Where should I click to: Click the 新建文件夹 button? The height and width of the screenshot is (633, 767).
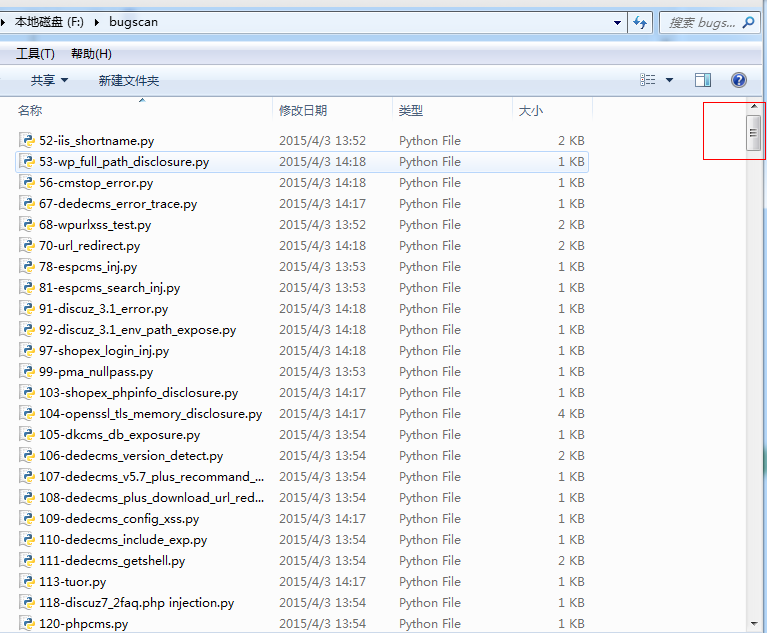click(x=129, y=80)
